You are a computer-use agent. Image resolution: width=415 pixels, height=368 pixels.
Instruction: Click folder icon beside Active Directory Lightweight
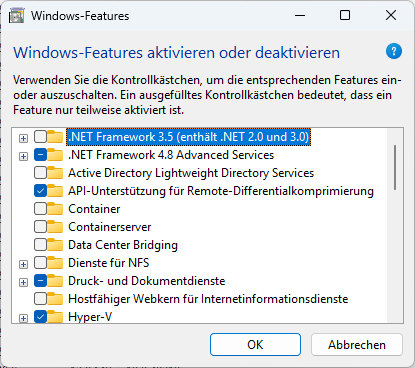click(x=55, y=173)
